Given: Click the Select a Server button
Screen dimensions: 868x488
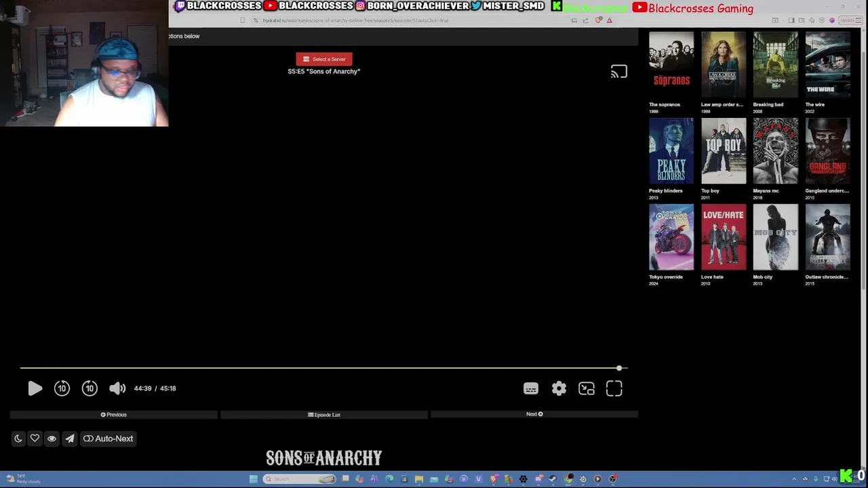Looking at the screenshot, I should (x=324, y=59).
